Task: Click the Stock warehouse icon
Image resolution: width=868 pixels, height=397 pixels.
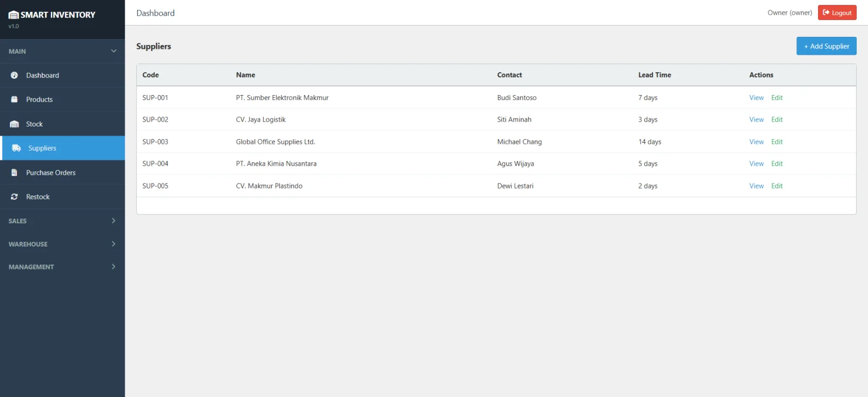Action: [15, 124]
